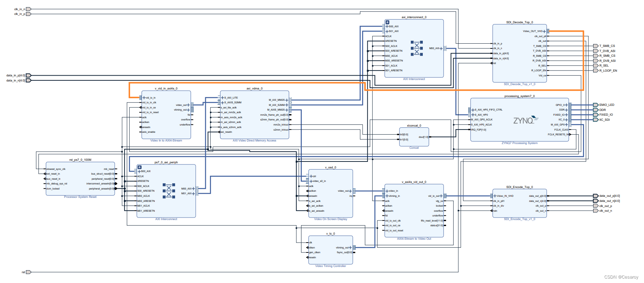This screenshot has width=644, height=283.
Task: Expand the axi_interconnect_0 block hierarchy
Action: (x=387, y=22)
